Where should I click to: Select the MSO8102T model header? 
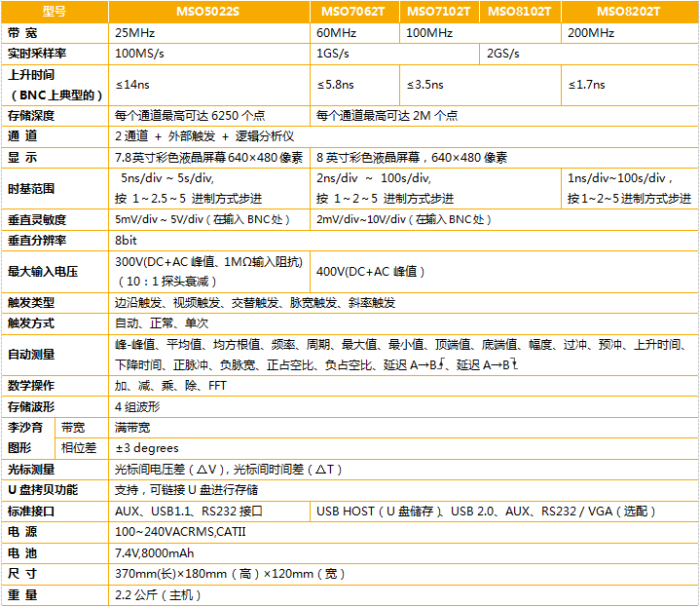pyautogui.click(x=520, y=11)
